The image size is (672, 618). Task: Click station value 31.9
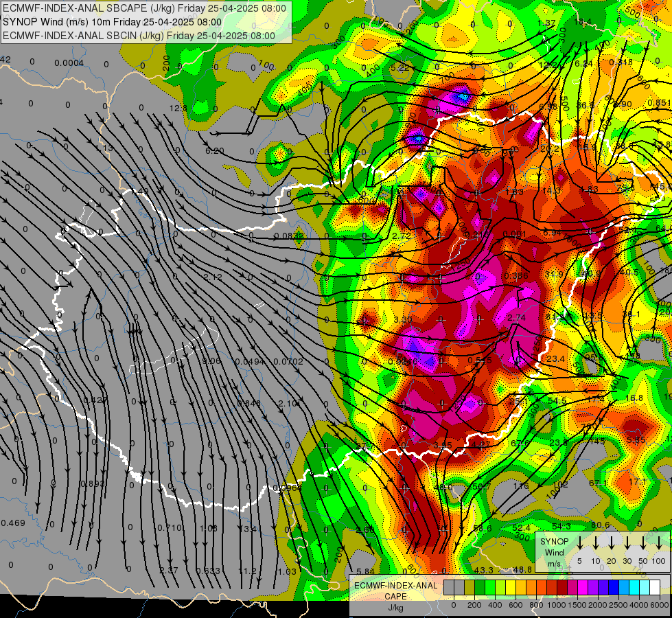[555, 274]
